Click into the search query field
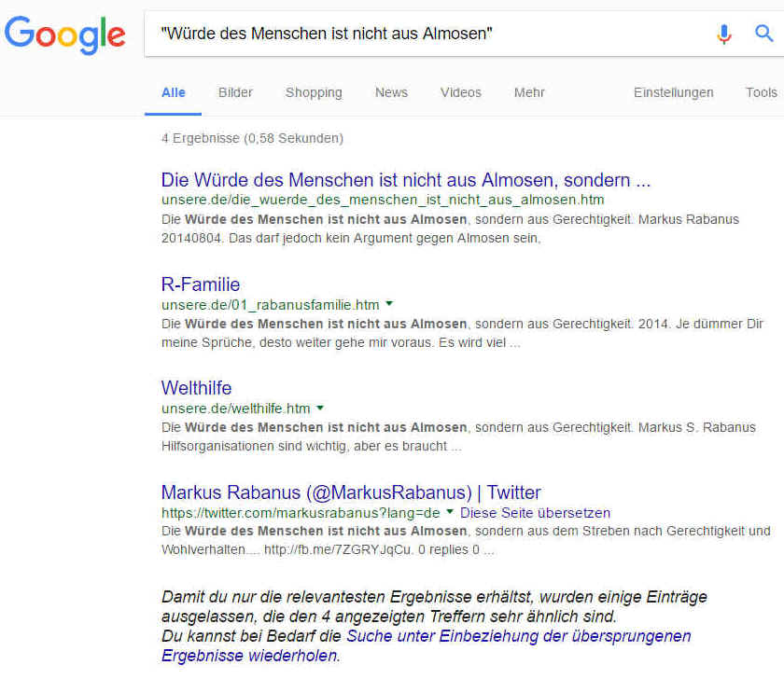 (x=420, y=35)
